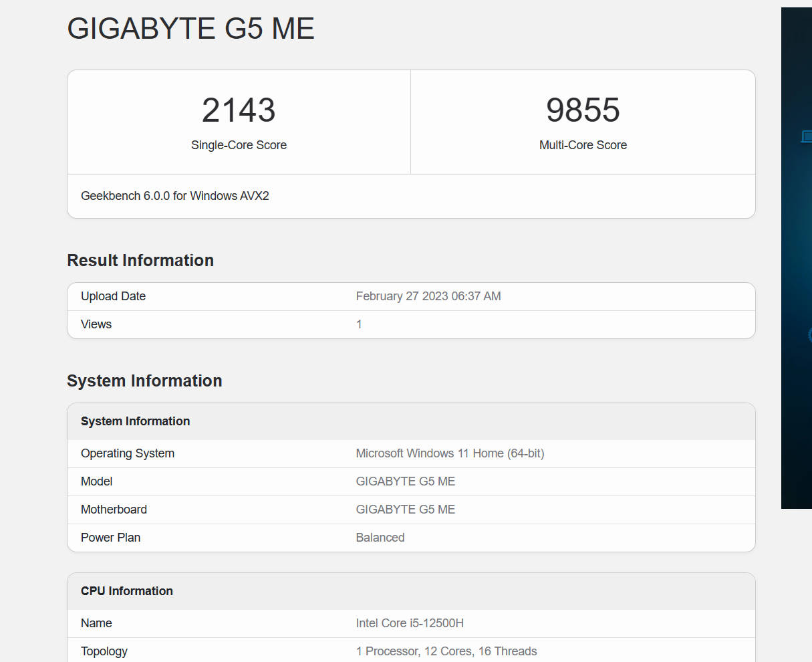This screenshot has width=812, height=662.
Task: Click the 9855 multi-core score number
Action: point(583,110)
